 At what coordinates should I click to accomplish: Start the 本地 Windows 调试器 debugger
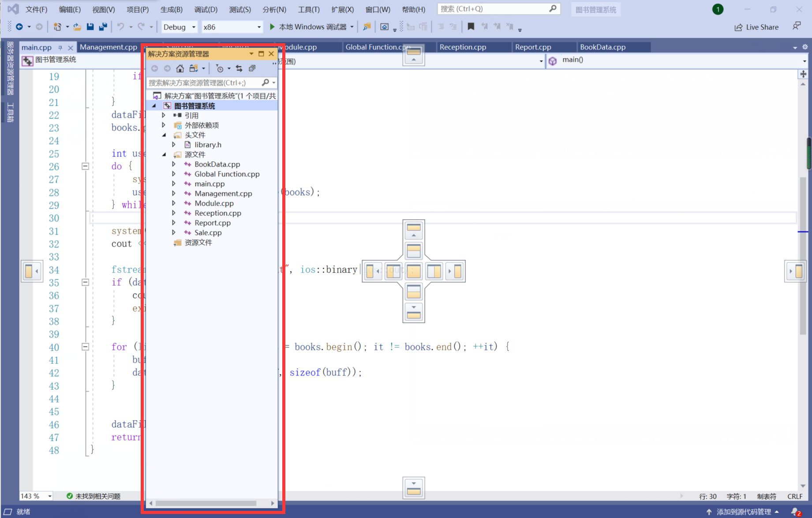[308, 27]
